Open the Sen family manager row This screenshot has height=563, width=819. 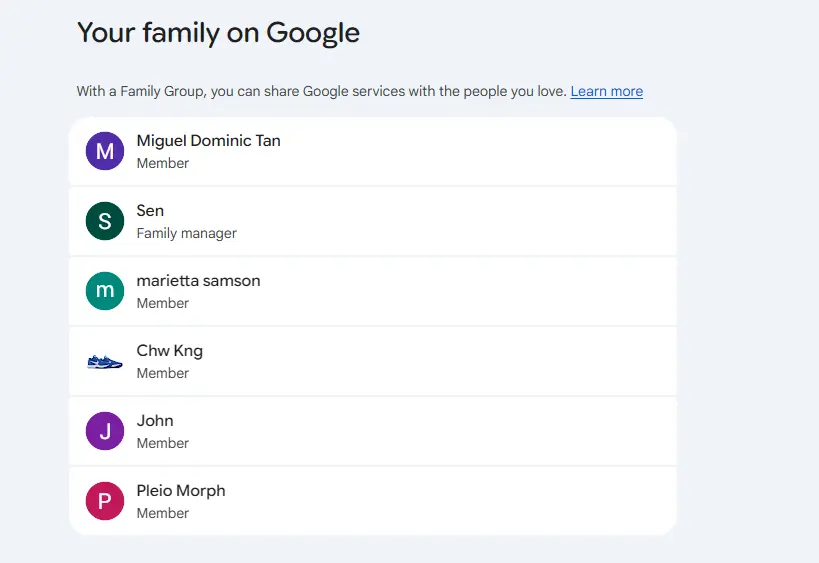(x=373, y=221)
